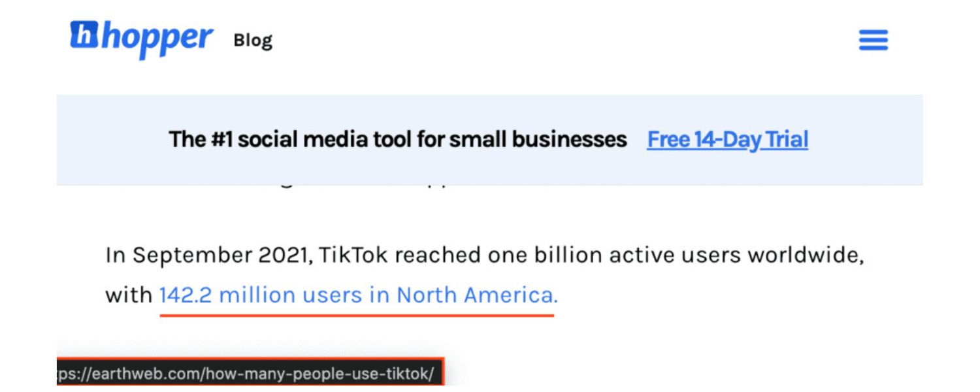Click the Hopper wordmark text
The height and width of the screenshot is (392, 980).
[157, 38]
